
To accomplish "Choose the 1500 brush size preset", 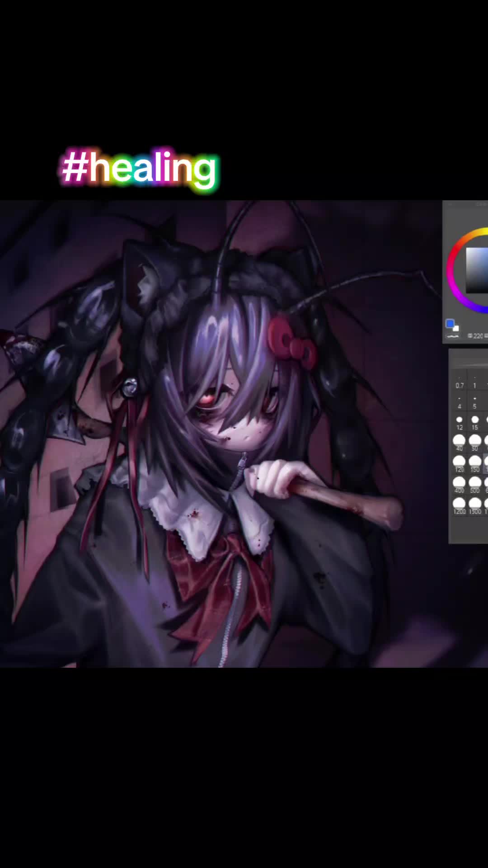I will tap(474, 506).
